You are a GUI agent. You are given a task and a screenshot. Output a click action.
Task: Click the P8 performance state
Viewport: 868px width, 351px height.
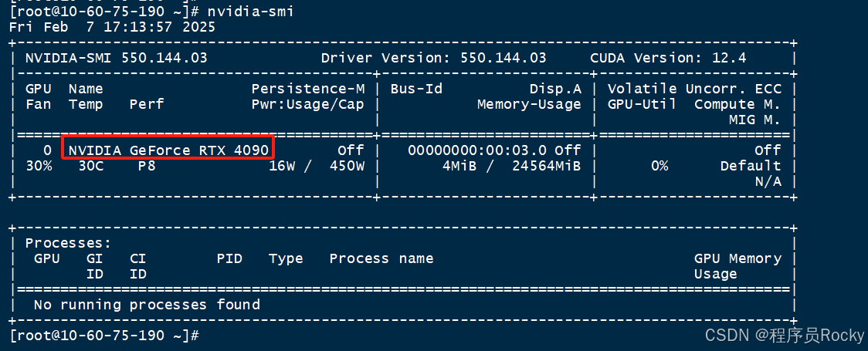147,166
